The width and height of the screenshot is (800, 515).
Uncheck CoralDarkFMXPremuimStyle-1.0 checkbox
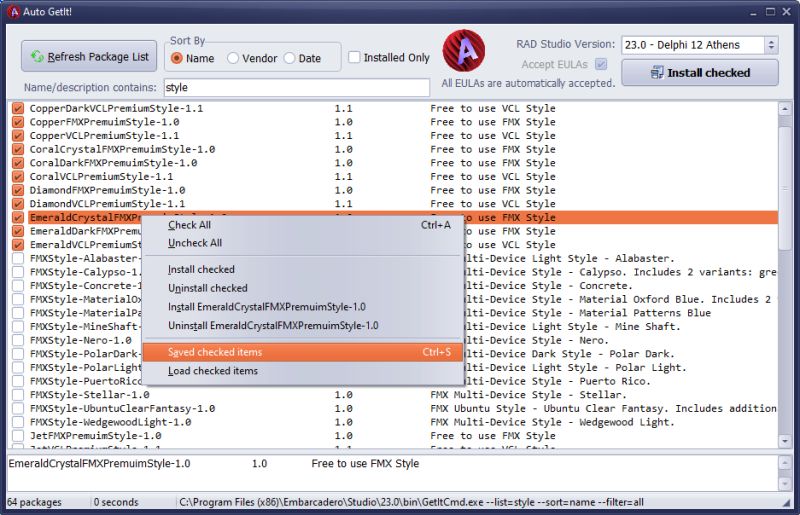(18, 163)
